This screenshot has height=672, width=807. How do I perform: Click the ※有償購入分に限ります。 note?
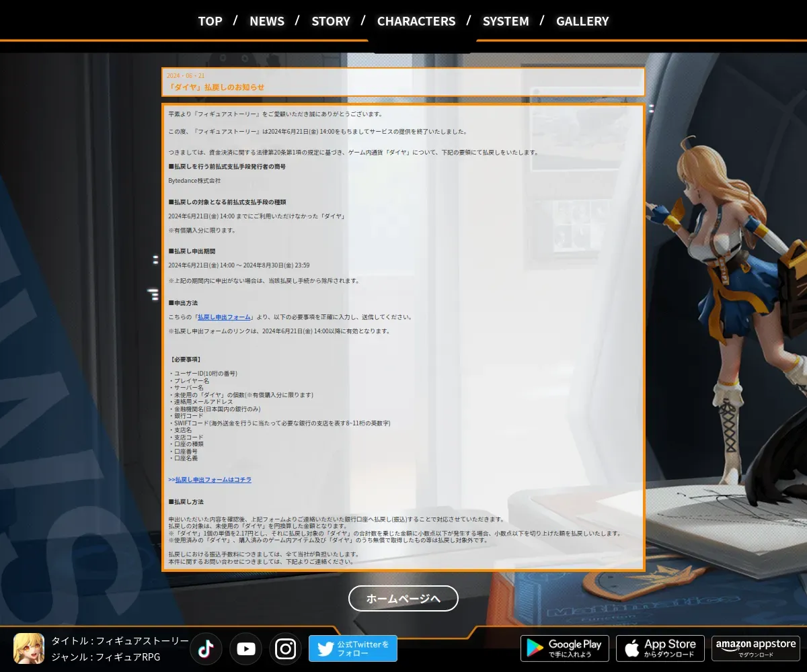pyautogui.click(x=202, y=230)
